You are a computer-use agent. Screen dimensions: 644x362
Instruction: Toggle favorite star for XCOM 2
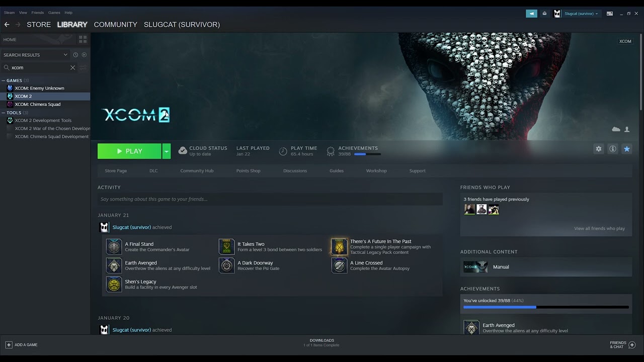[626, 149]
